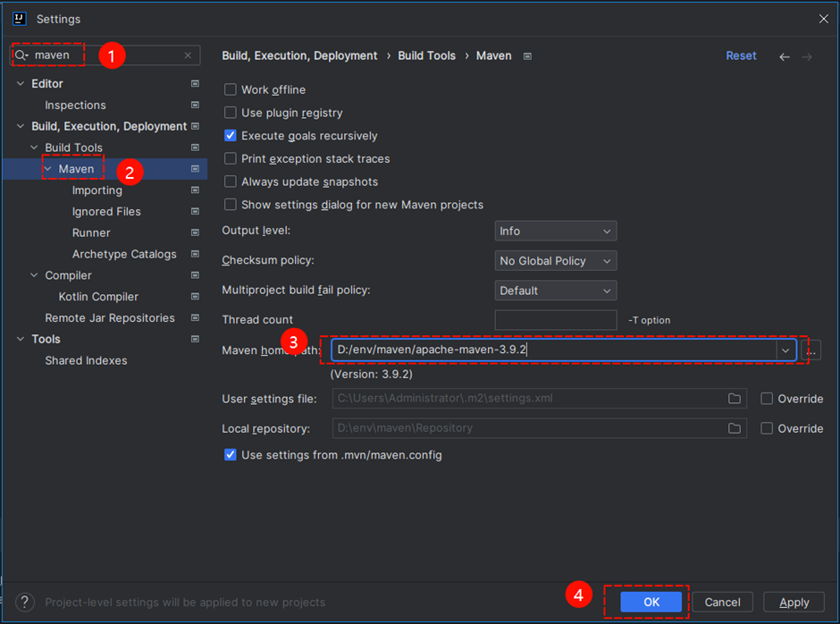Collapse the Build Tools node
This screenshot has height=624, width=840.
point(34,148)
